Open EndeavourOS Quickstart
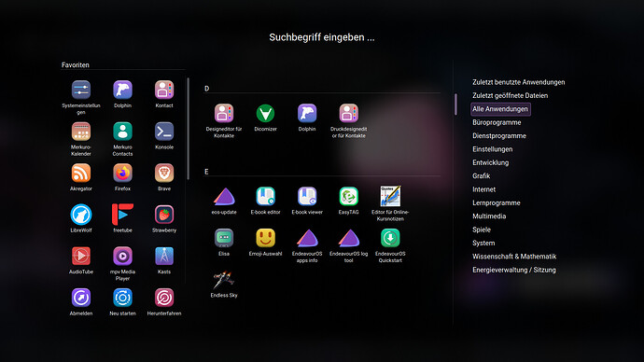Screen dimensions: 644x362 pyautogui.click(x=390, y=238)
